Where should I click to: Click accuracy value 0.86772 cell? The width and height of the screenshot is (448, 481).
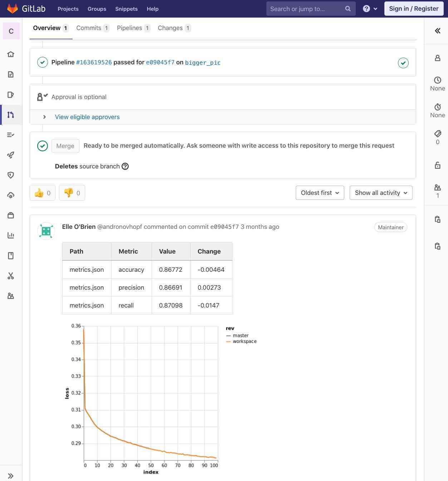(171, 270)
